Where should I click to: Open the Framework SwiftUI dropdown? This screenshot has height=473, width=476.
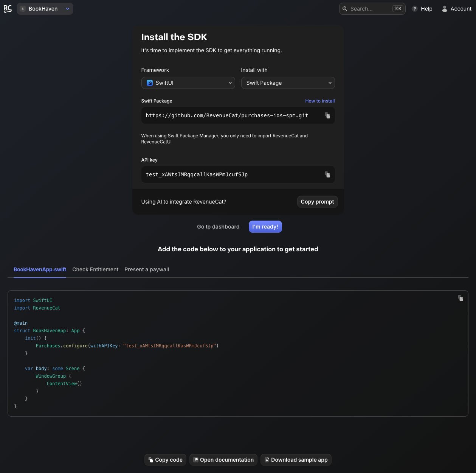pos(188,83)
